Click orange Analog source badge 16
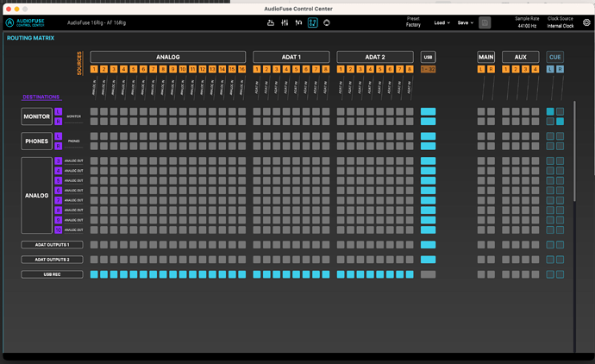 tap(241, 69)
